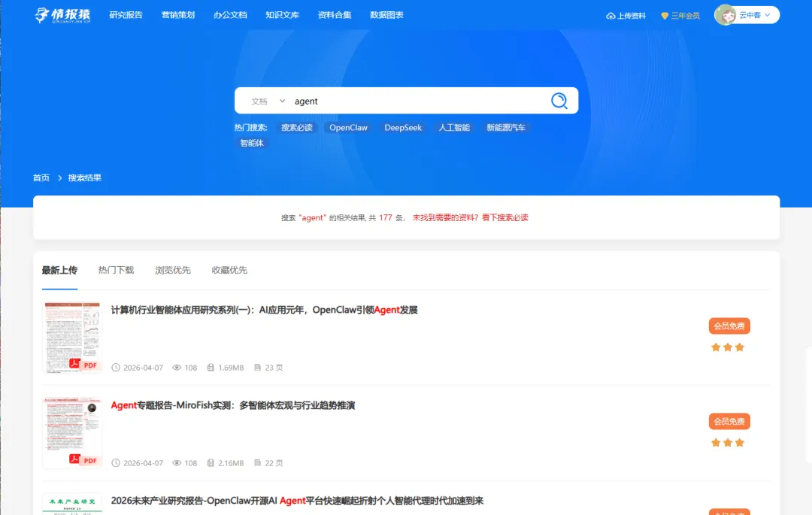The height and width of the screenshot is (515, 812).
Task: Click 会员免费 button for MiroFish report
Action: coord(729,421)
